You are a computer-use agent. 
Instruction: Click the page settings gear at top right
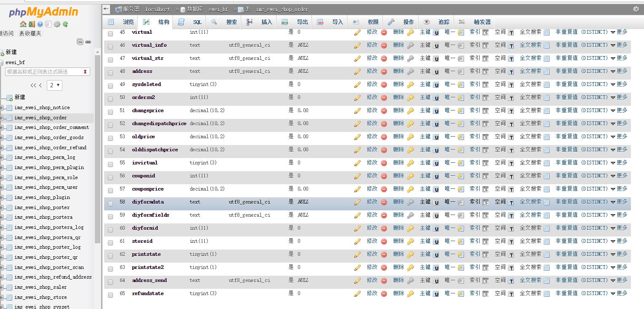pyautogui.click(x=636, y=9)
